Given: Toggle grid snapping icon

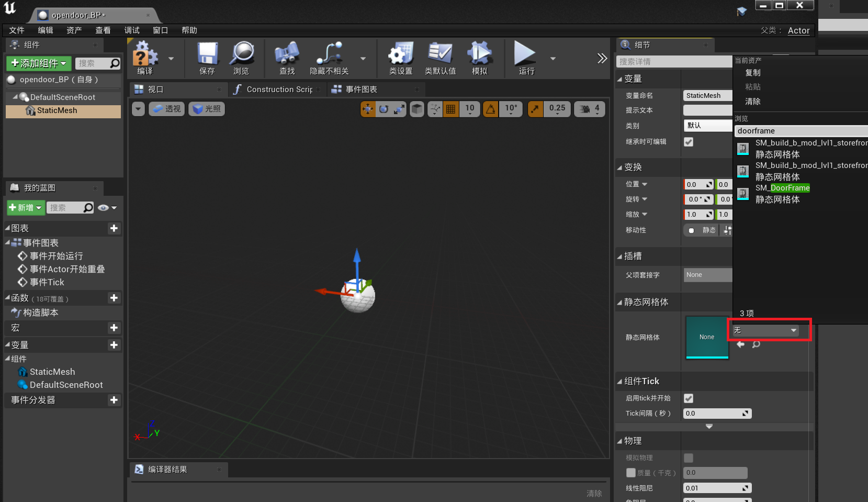Looking at the screenshot, I should [x=450, y=109].
